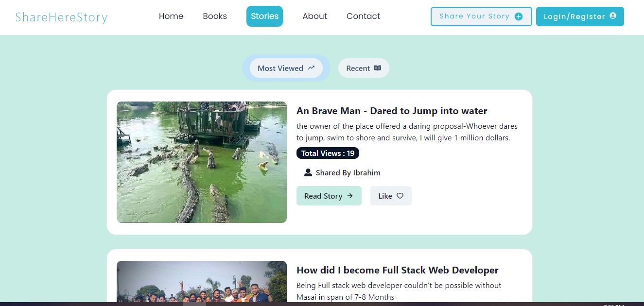Click the ShareHereStory logo
Image resolution: width=644 pixels, height=306 pixels.
61,17
